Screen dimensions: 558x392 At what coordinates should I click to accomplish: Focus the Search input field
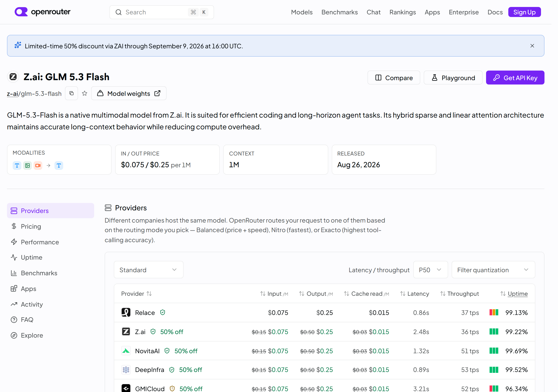162,12
